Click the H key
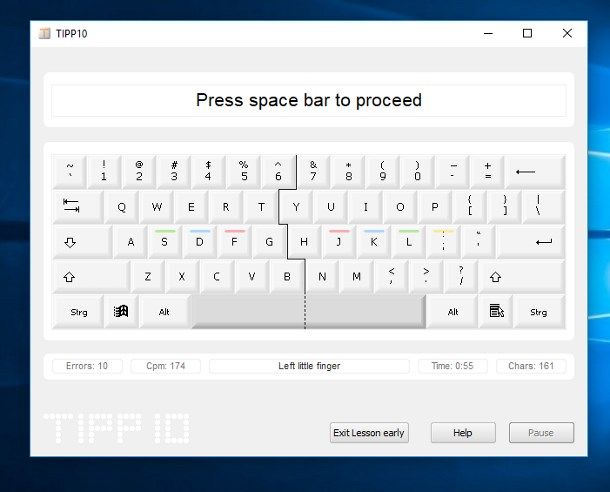The height and width of the screenshot is (492, 610). point(304,242)
